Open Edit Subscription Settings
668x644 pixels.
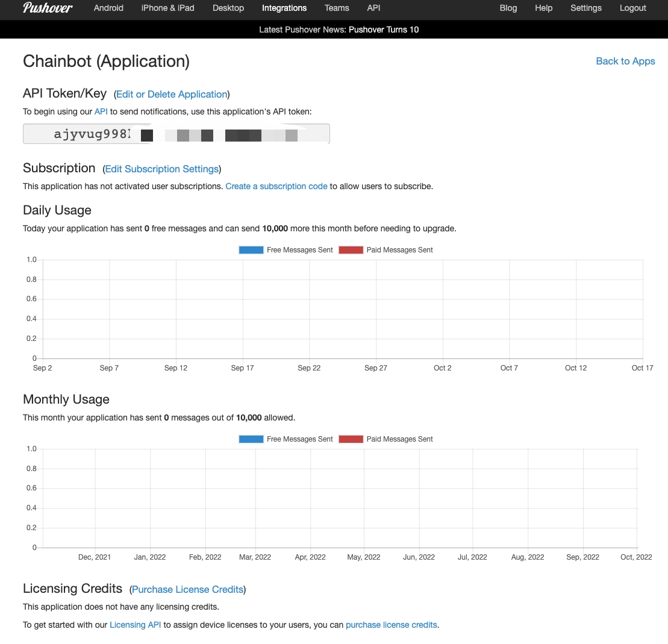(161, 169)
